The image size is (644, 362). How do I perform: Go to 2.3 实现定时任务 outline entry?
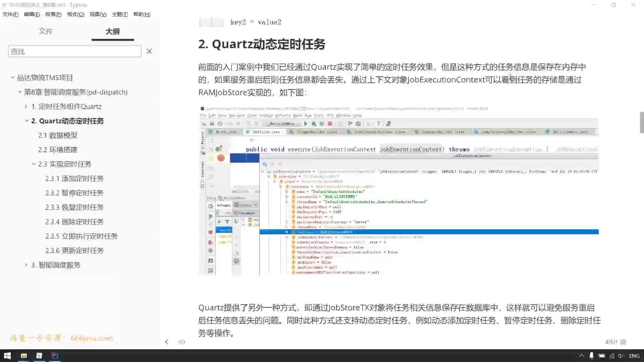[x=65, y=164]
